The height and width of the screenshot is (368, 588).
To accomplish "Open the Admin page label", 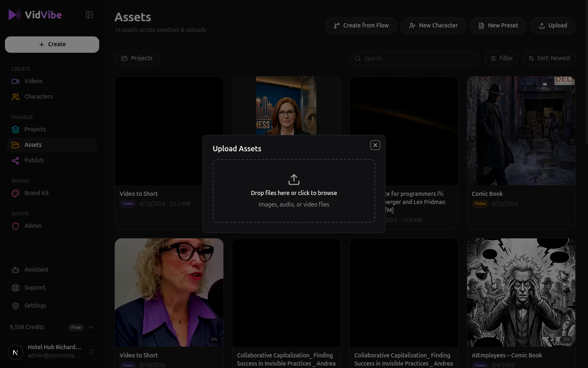I will point(33,226).
